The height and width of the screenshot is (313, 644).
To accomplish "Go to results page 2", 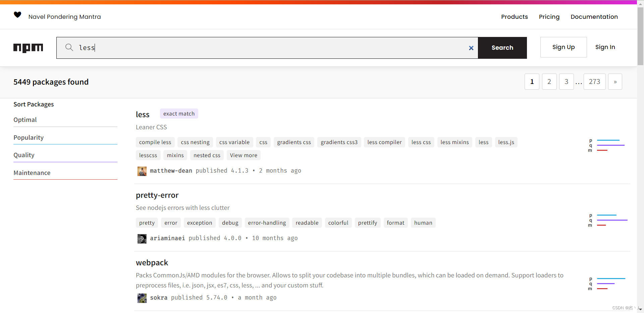I will point(549,82).
